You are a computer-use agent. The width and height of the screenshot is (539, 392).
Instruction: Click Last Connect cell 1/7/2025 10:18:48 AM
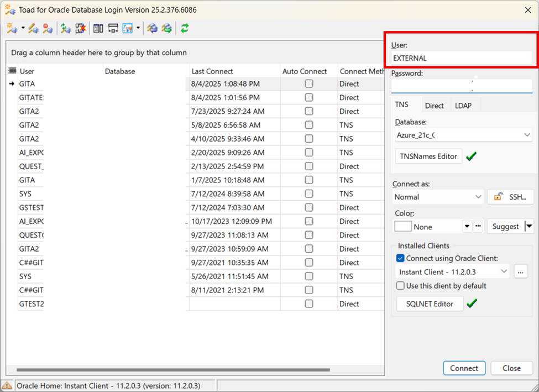(234, 180)
